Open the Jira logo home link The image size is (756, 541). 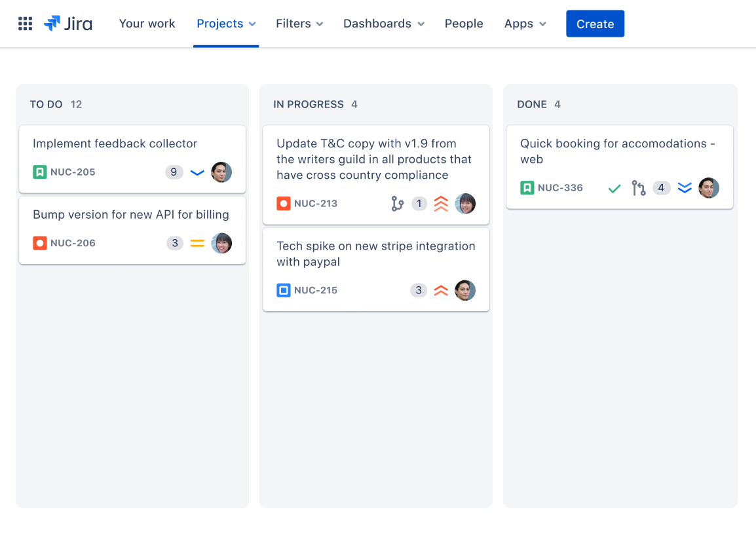(x=68, y=24)
